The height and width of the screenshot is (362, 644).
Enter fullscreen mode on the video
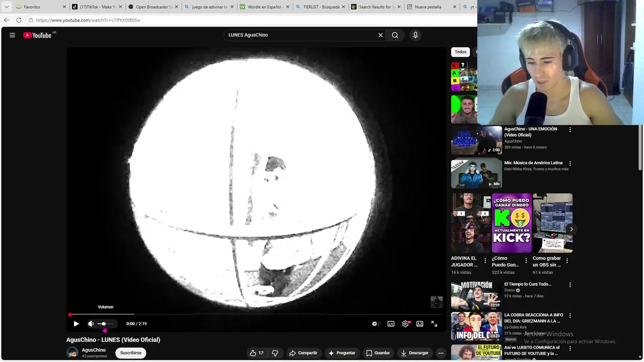(x=434, y=324)
